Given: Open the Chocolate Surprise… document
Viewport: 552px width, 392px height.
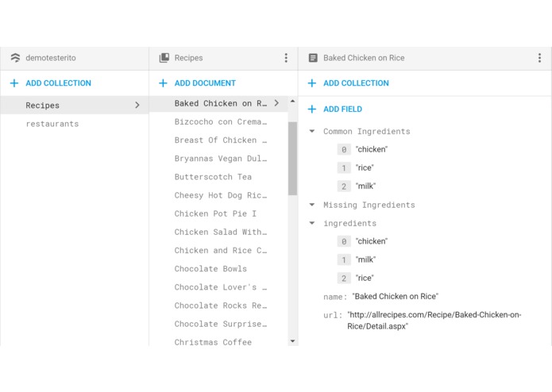Looking at the screenshot, I should (x=221, y=324).
